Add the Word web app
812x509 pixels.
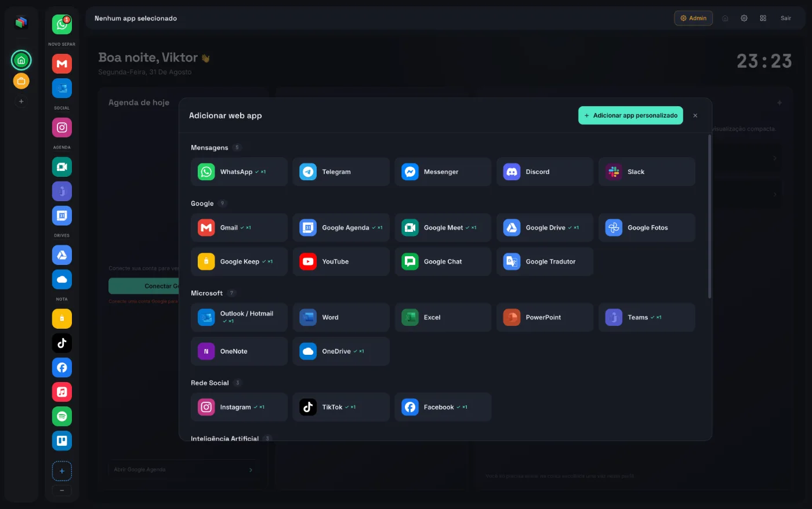click(341, 317)
